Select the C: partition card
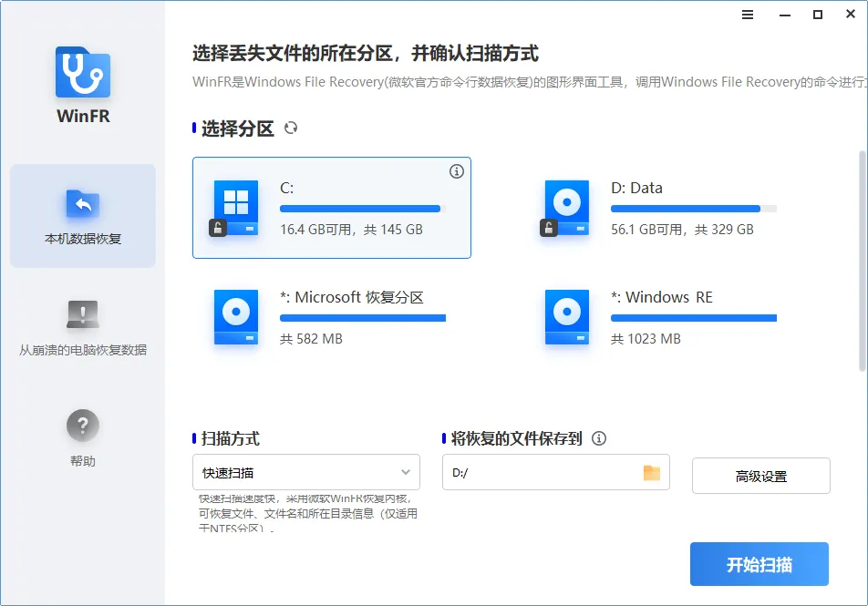Viewport: 868px width, 606px height. (332, 208)
